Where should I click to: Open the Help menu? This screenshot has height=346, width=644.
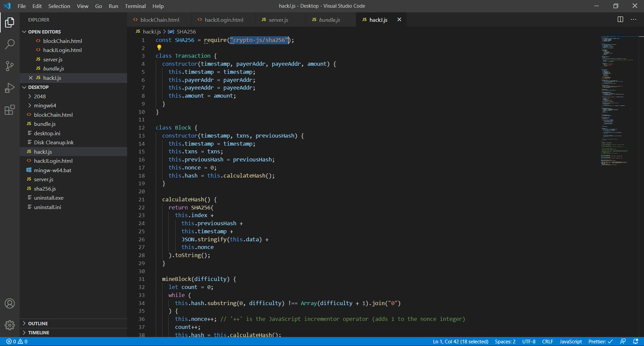coord(158,6)
